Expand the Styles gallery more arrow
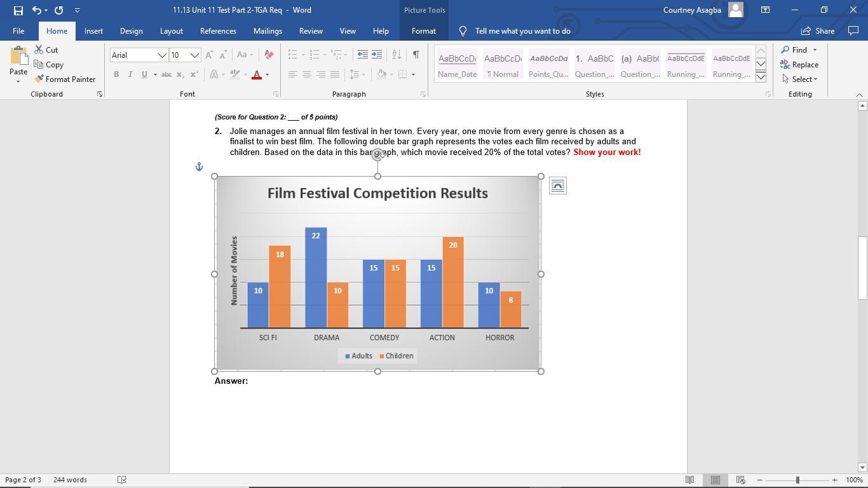 click(x=761, y=77)
